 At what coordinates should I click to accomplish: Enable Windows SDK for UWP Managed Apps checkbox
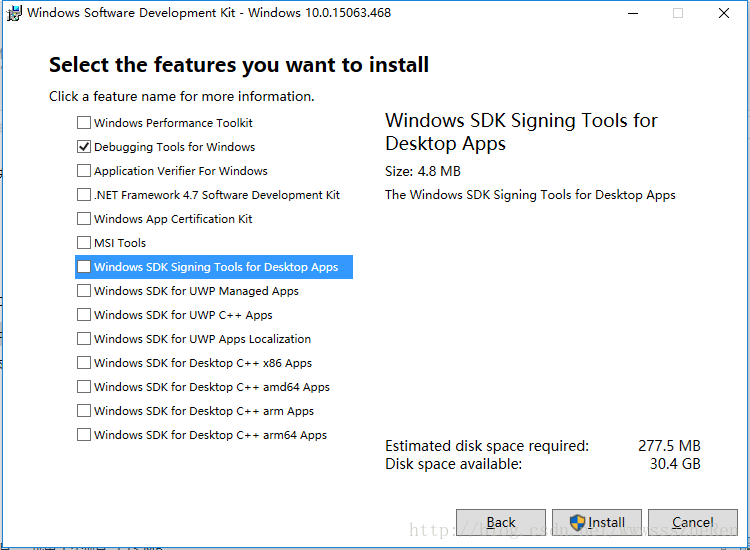pyautogui.click(x=84, y=291)
